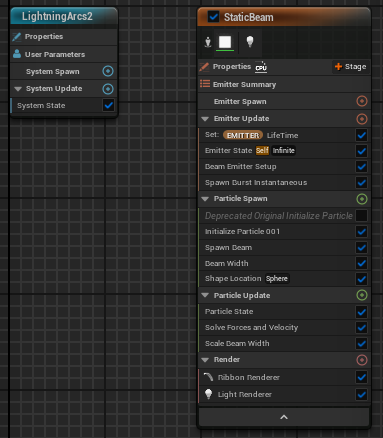Enable Deprecated Original Initialize Particle checkbox
This screenshot has height=438, width=383.
click(361, 215)
